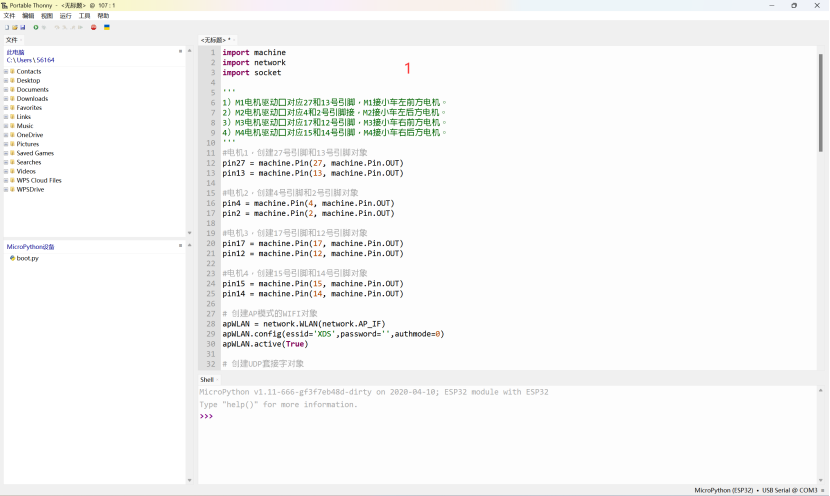Select the 文件 panel tab
Image resolution: width=830 pixels, height=496 pixels.
coord(12,40)
